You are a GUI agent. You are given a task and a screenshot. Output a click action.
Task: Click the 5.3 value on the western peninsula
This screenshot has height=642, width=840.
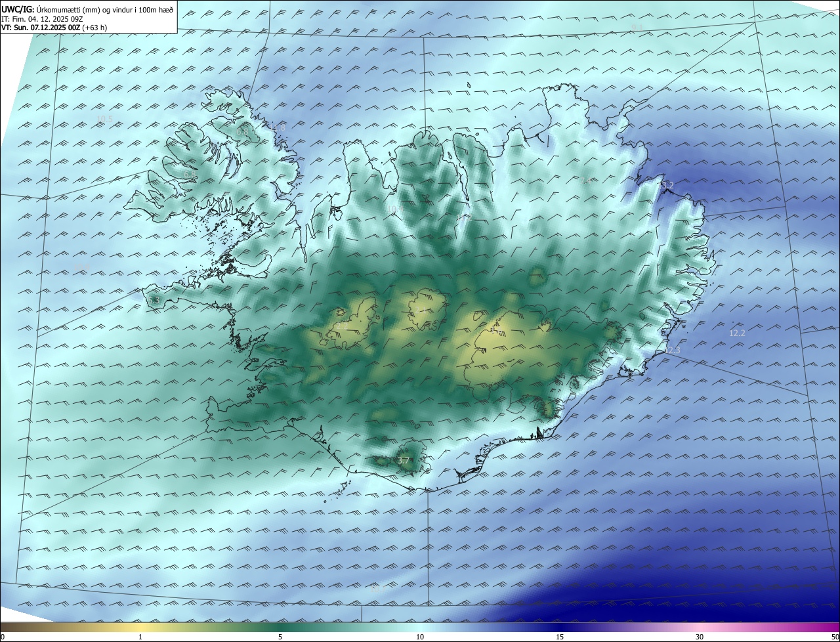pyautogui.click(x=154, y=300)
